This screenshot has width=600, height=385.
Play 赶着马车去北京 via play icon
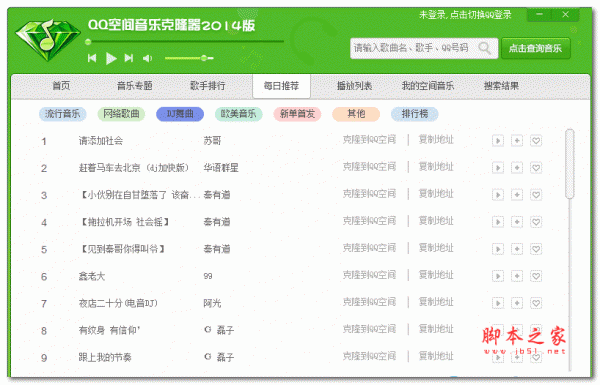point(498,168)
